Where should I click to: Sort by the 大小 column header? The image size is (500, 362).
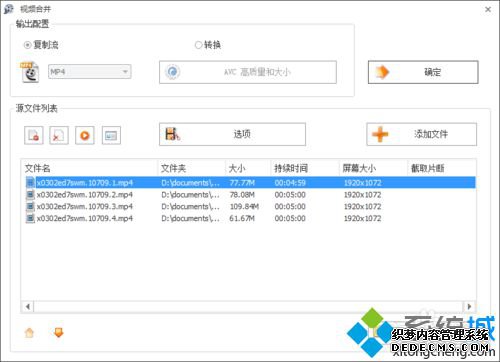click(x=248, y=168)
